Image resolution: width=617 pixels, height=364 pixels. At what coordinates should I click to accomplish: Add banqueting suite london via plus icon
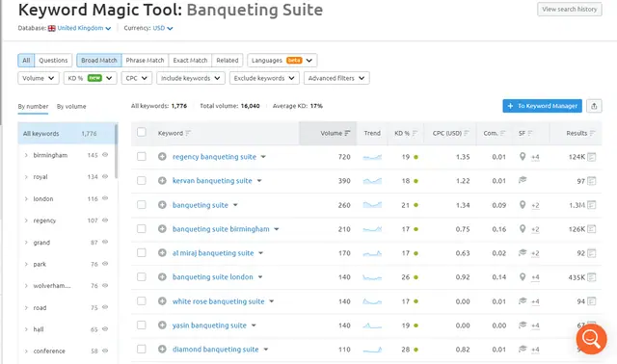[162, 276]
